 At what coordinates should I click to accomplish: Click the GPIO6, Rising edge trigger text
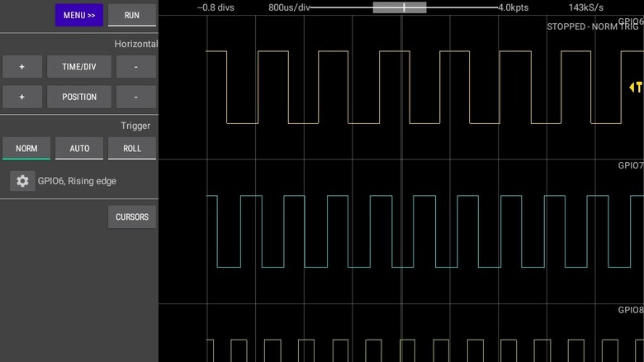[77, 181]
